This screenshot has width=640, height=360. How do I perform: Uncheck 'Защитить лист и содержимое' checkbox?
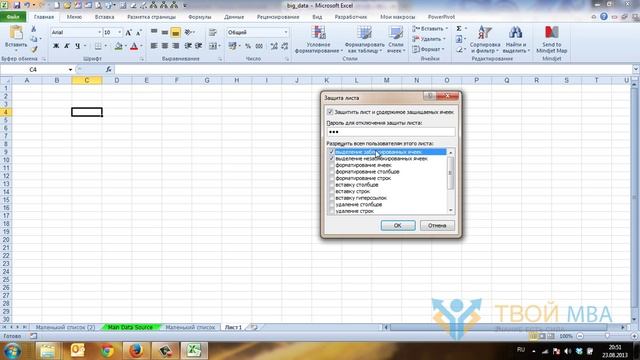click(x=330, y=112)
